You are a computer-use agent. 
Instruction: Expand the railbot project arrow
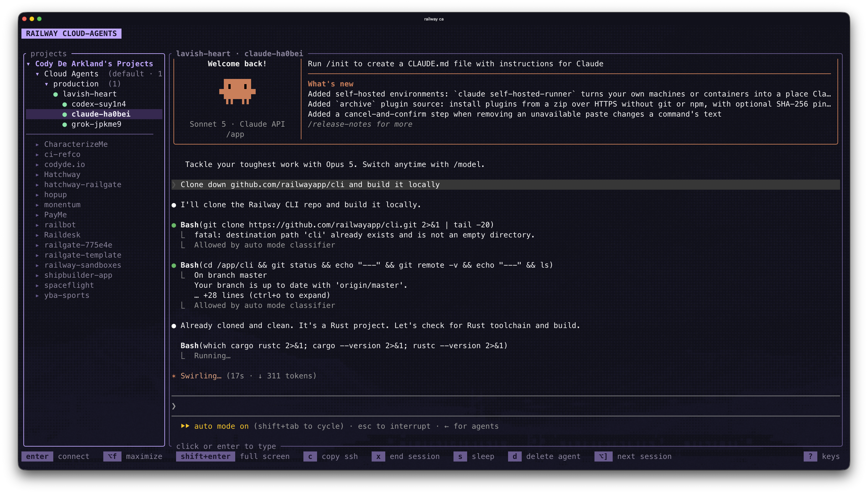click(x=37, y=225)
